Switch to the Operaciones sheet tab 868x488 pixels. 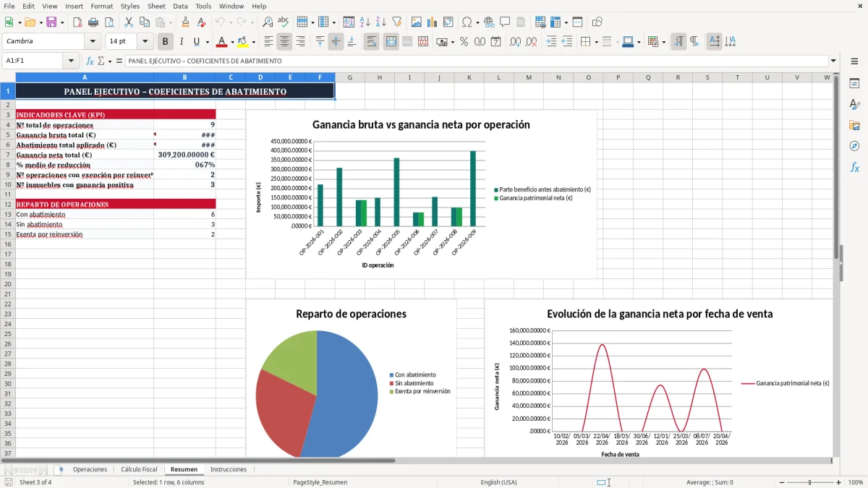click(x=90, y=470)
